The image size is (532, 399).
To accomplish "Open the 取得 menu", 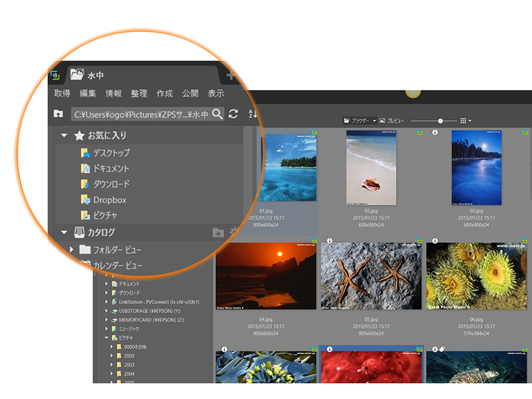I will (x=62, y=93).
